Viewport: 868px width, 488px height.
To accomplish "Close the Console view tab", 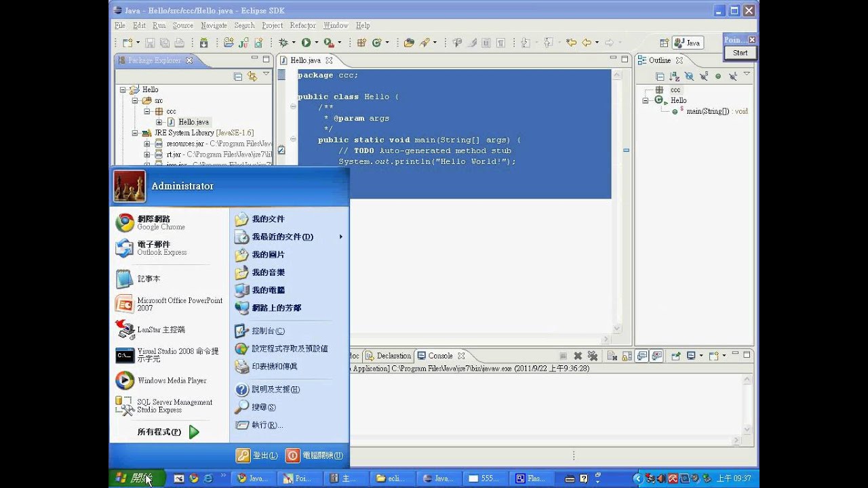I will click(461, 355).
